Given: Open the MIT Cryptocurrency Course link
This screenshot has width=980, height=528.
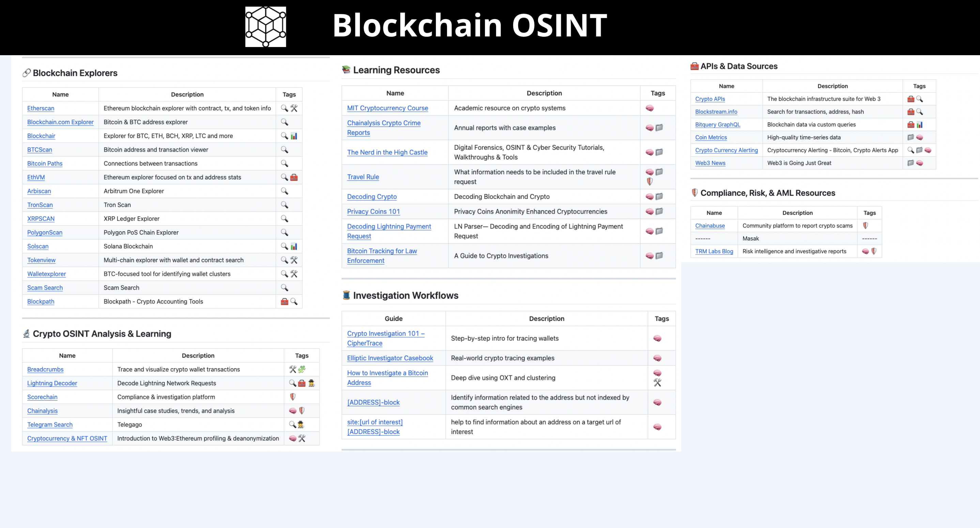Looking at the screenshot, I should [x=388, y=108].
